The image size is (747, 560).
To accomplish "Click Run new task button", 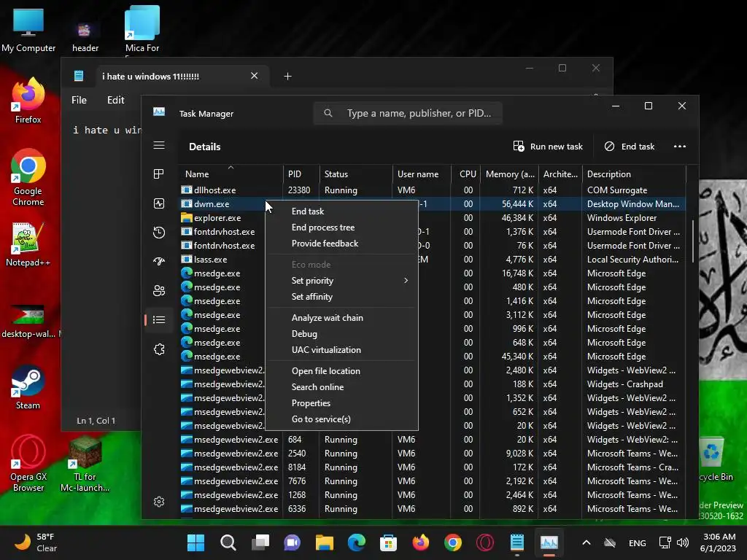I will [x=548, y=146].
